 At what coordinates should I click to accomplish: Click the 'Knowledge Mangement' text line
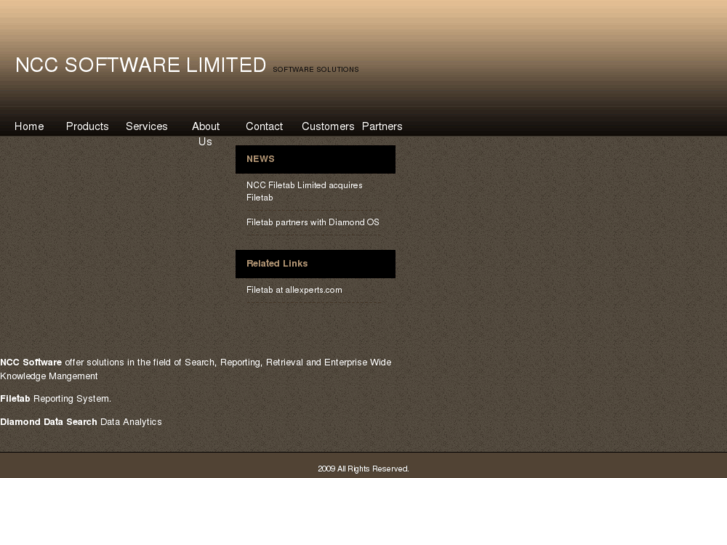click(x=49, y=376)
